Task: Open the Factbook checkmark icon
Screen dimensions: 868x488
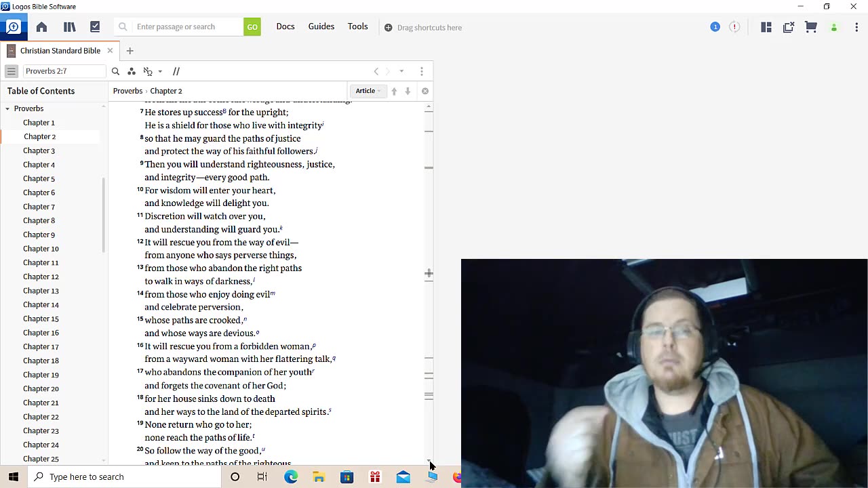Action: coord(95,27)
